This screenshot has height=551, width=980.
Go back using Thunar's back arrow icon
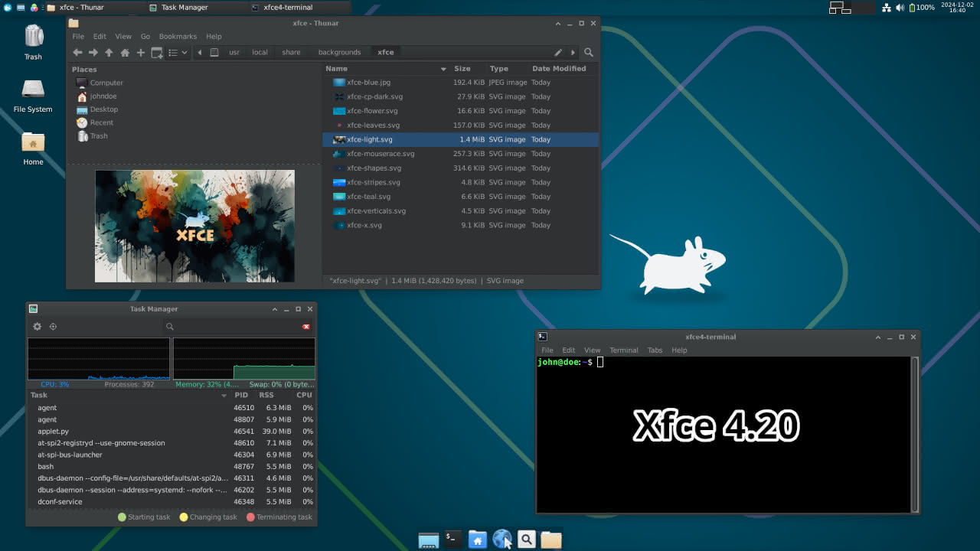point(77,52)
